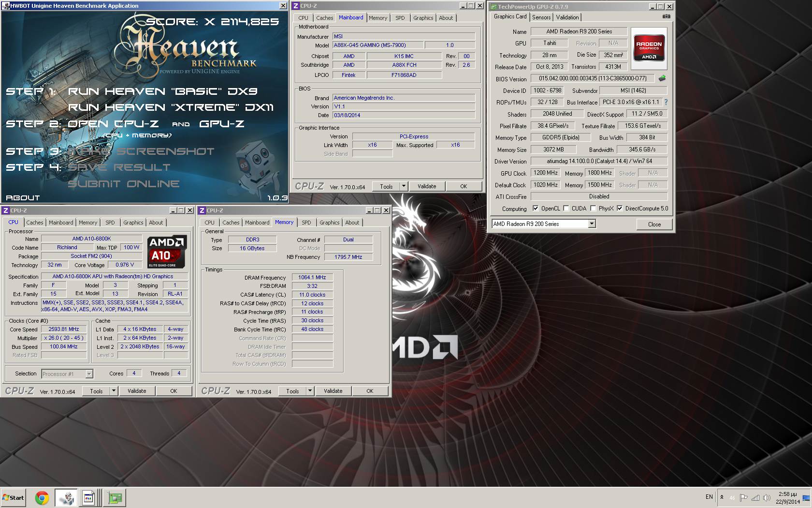Click the BIOS Version field in GPU-Z
The width and height of the screenshot is (812, 508).
click(593, 78)
